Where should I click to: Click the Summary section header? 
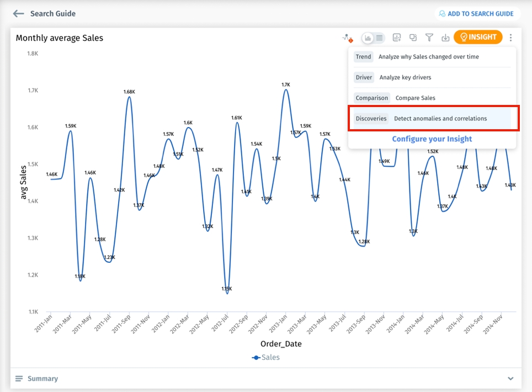pyautogui.click(x=42, y=379)
